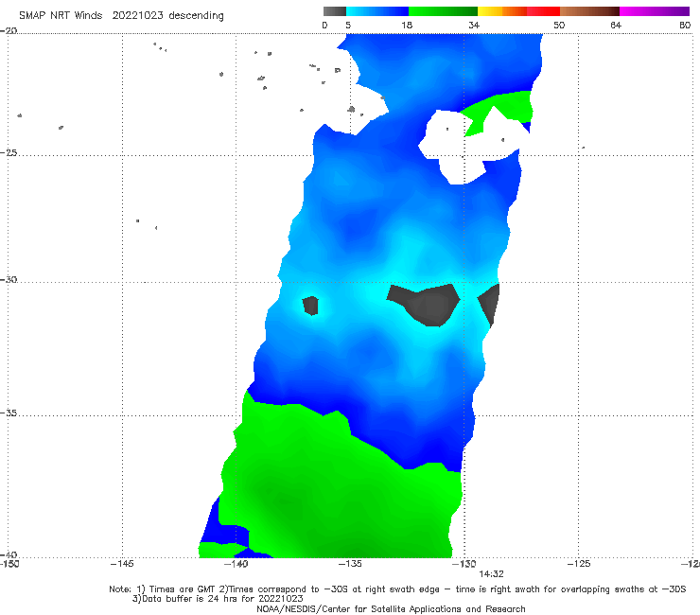Click the gray segment of the color scale

pos(334,11)
